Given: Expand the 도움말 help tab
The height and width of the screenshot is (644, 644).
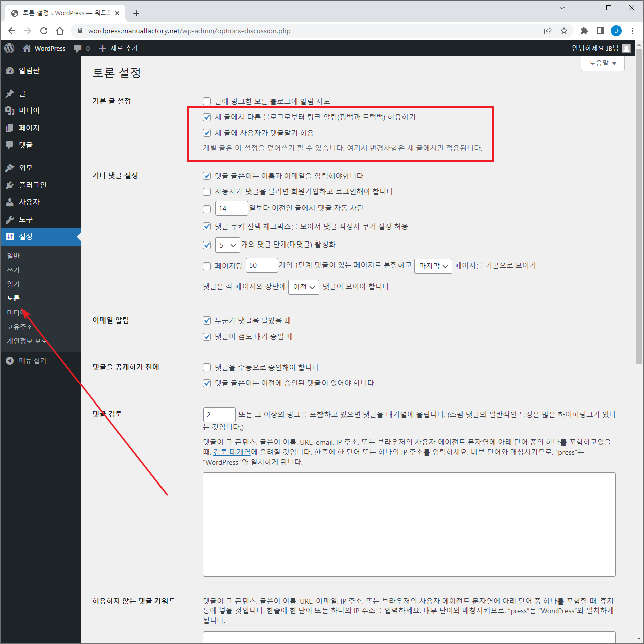Looking at the screenshot, I should point(603,63).
